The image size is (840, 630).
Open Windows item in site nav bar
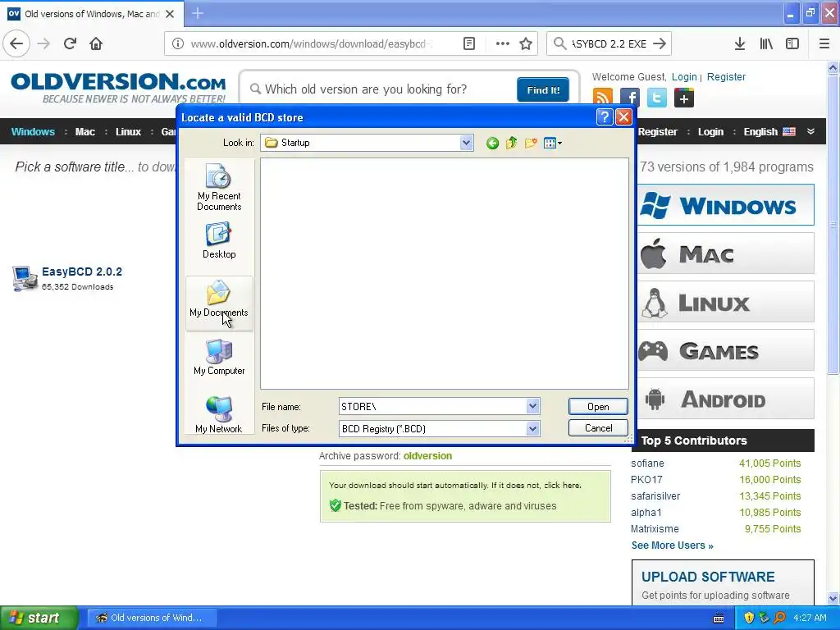tap(33, 131)
